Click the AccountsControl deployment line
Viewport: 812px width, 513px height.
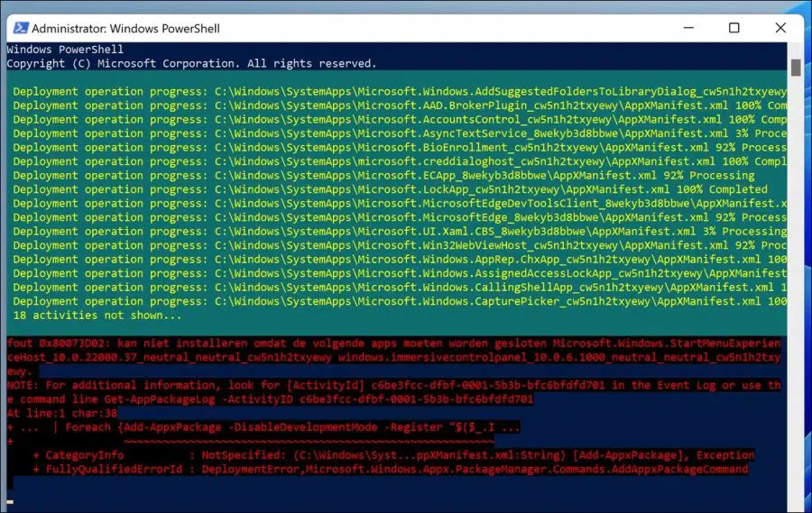pos(400,120)
